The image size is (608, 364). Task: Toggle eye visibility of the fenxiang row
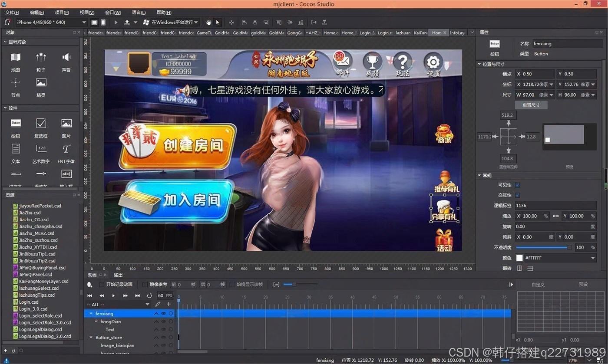[164, 313]
